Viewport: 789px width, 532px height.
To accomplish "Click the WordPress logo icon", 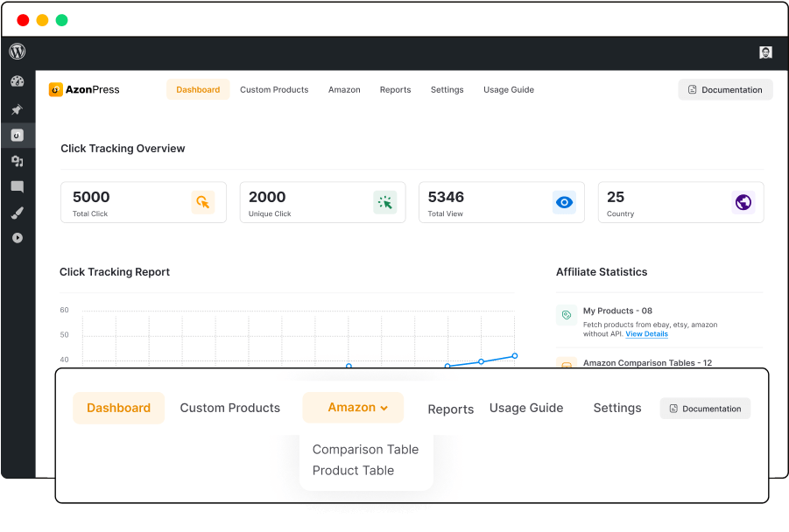I will click(x=18, y=52).
